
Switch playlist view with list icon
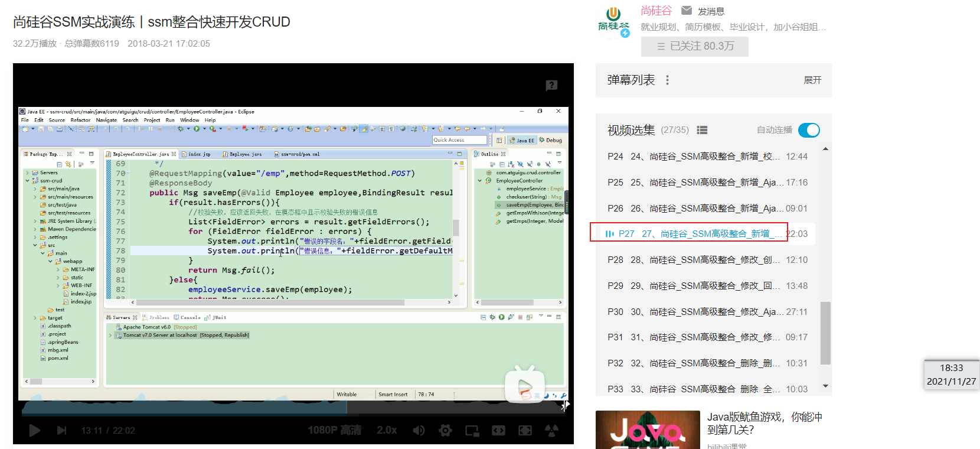tap(702, 130)
